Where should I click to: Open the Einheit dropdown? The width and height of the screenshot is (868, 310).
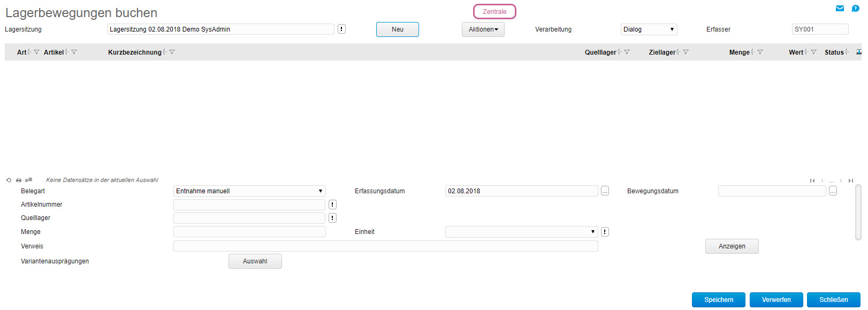pyautogui.click(x=521, y=232)
